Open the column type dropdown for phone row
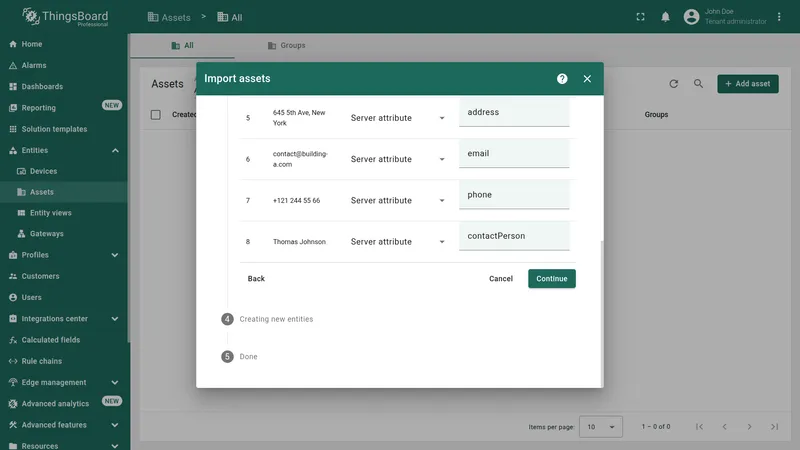The image size is (800, 450). 397,201
